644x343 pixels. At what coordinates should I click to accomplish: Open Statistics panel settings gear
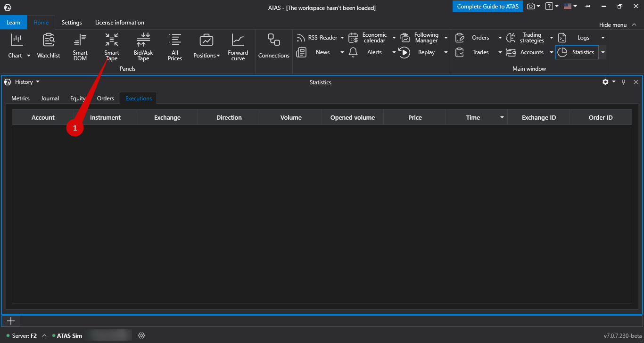point(605,82)
